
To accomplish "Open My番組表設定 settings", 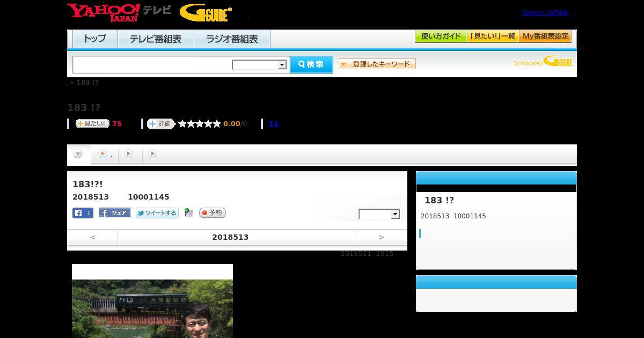I will (x=545, y=36).
